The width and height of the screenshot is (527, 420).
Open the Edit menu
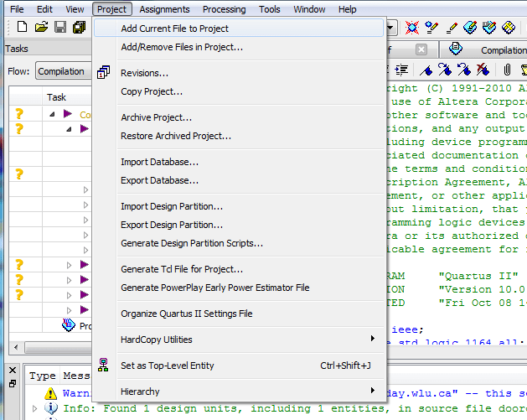pyautogui.click(x=44, y=9)
